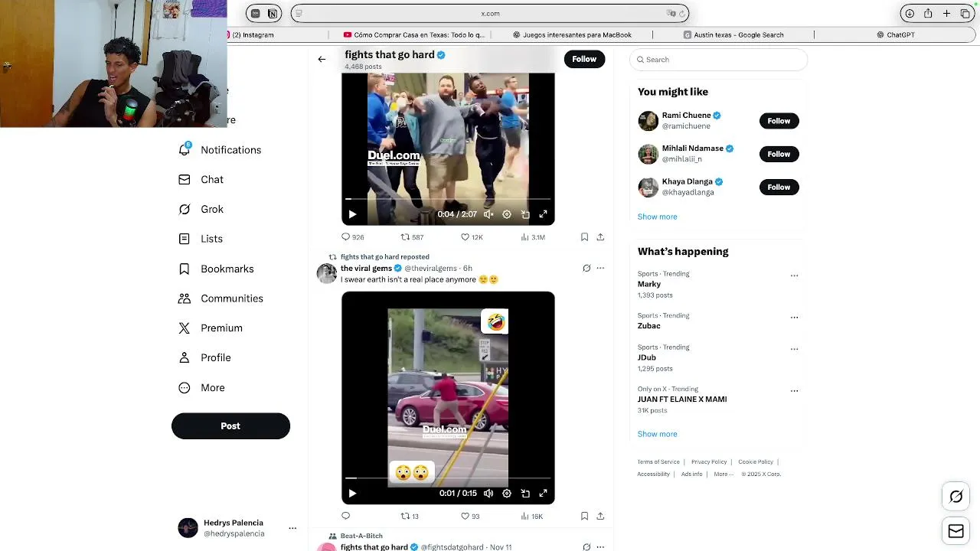Open Lists icon in sidebar
This screenshot has height=551, width=980.
185,239
